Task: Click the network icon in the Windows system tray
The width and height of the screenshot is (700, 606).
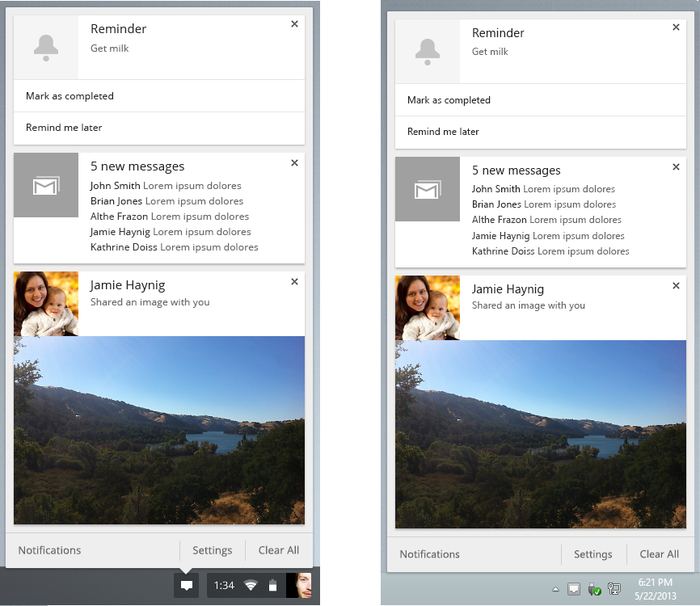Action: click(614, 590)
